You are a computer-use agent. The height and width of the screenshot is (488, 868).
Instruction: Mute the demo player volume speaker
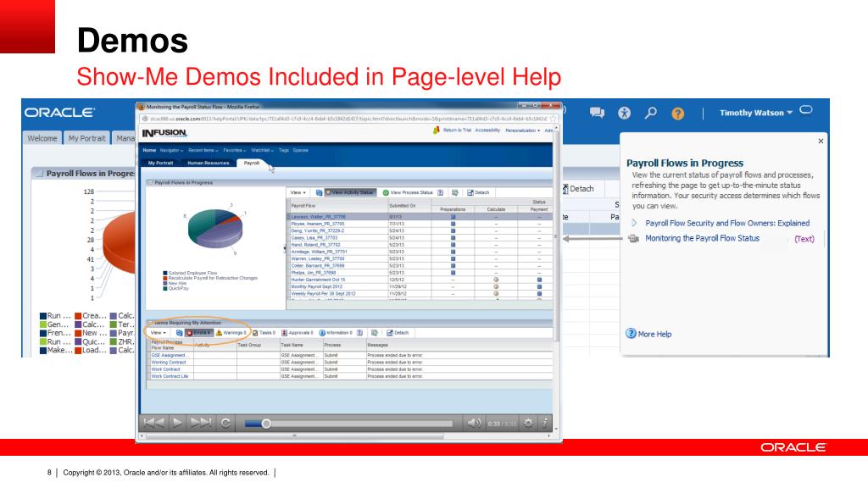474,424
